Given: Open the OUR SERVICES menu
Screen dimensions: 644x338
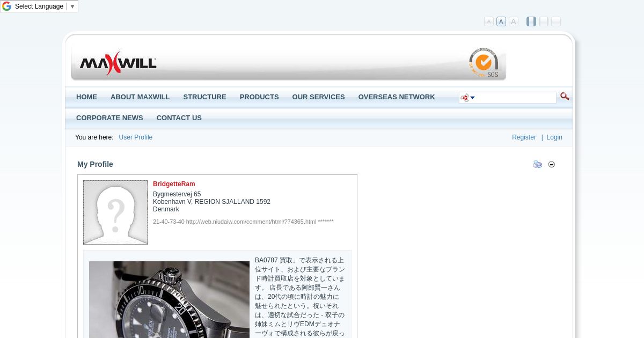Looking at the screenshot, I should pyautogui.click(x=318, y=97).
